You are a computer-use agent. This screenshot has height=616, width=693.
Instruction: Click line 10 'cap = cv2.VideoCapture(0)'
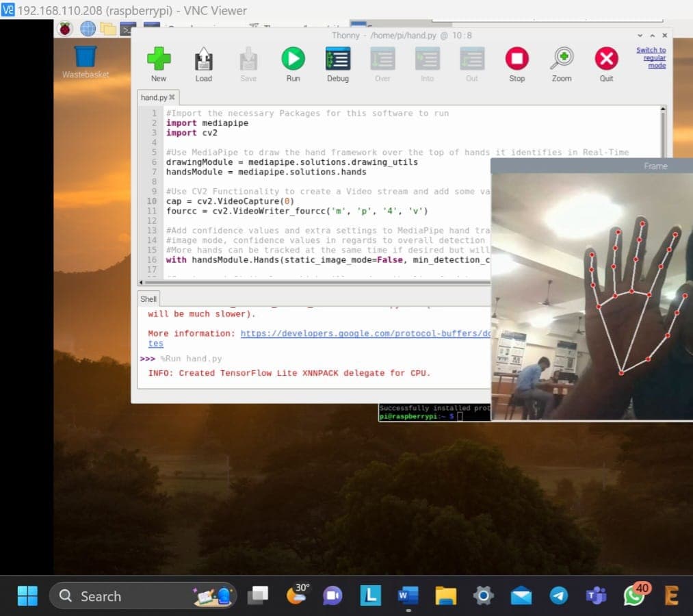pos(231,201)
